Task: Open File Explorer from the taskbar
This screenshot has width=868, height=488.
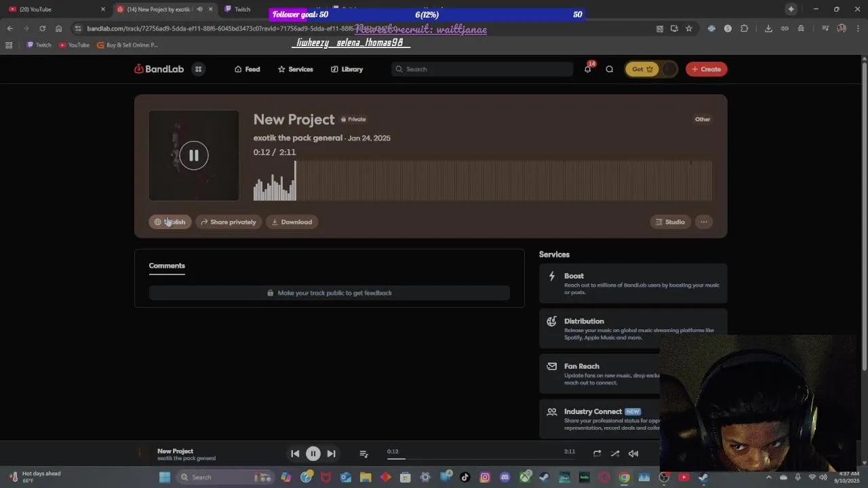Action: click(366, 477)
